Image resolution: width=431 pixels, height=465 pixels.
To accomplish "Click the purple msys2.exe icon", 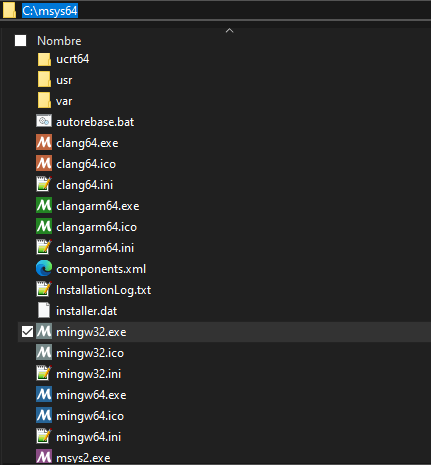I will pyautogui.click(x=44, y=457).
